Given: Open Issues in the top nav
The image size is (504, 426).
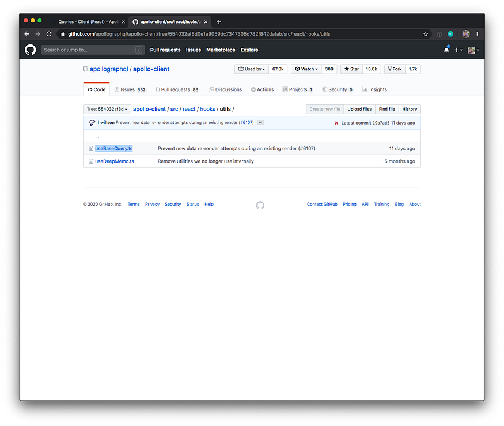Looking at the screenshot, I should point(193,50).
